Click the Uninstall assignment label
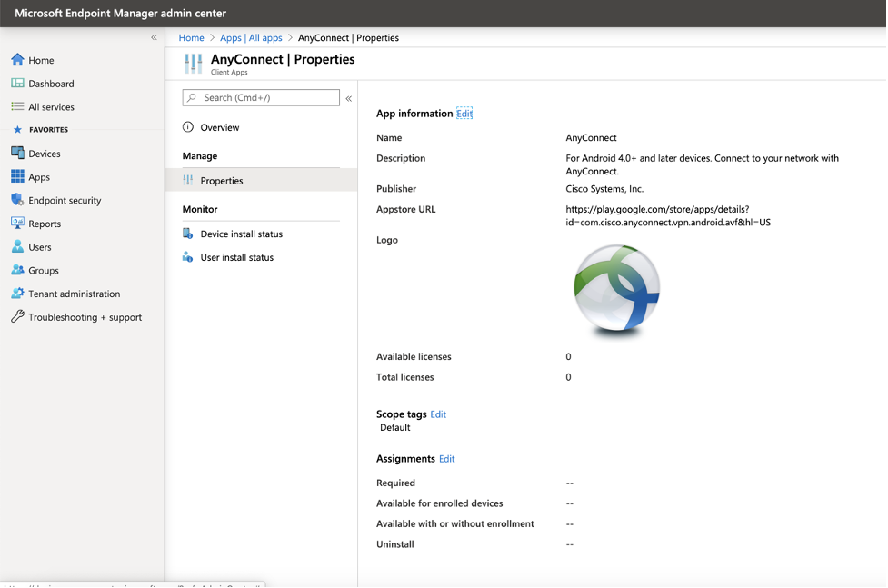Screen dimensions: 888x588 click(x=394, y=543)
